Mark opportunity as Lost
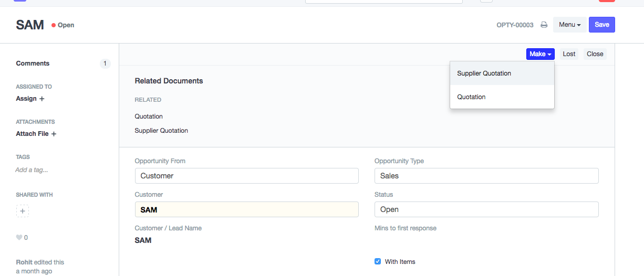 coord(569,54)
